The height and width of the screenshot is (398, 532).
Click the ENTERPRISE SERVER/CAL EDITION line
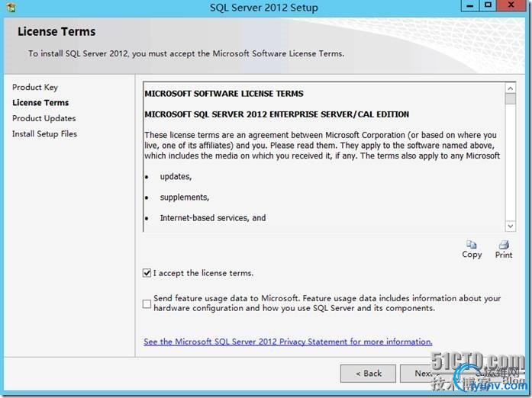coord(277,114)
